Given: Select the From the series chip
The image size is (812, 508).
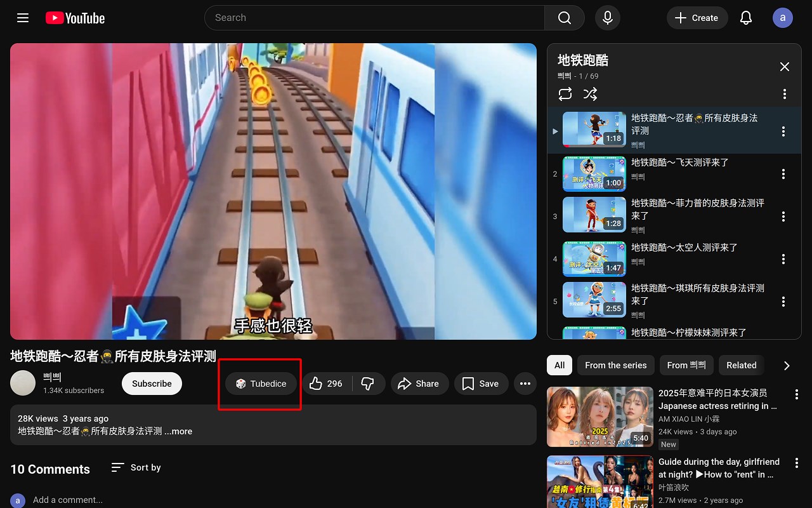Looking at the screenshot, I should [x=616, y=365].
